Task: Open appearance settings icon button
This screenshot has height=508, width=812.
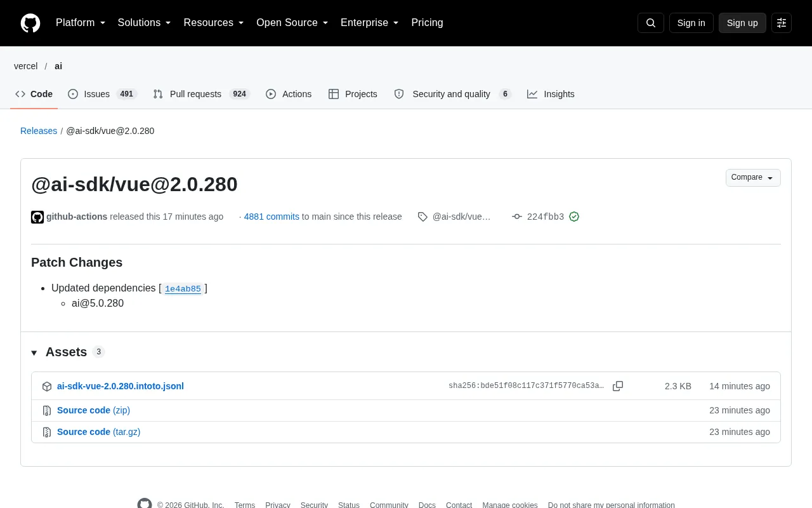Action: coord(782,23)
